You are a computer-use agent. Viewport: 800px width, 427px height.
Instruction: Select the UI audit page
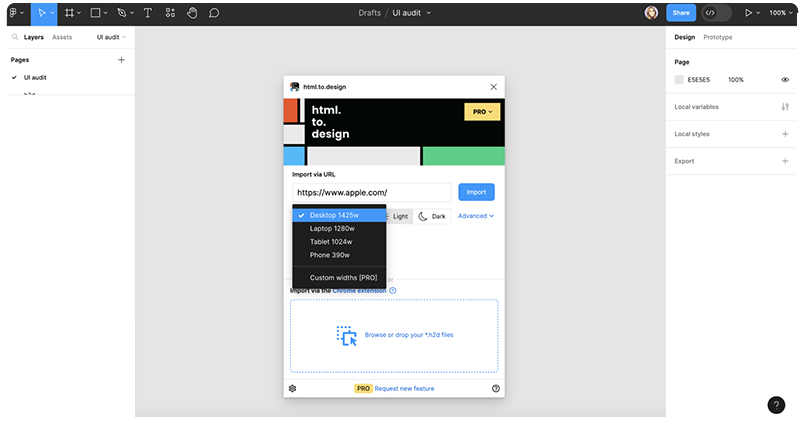pos(35,78)
